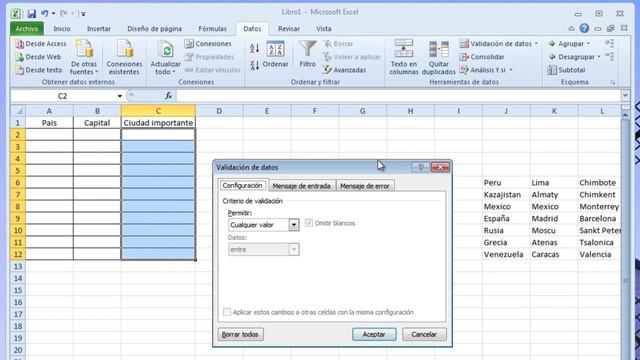
Task: Click the Desagrupar command
Action: tap(574, 57)
